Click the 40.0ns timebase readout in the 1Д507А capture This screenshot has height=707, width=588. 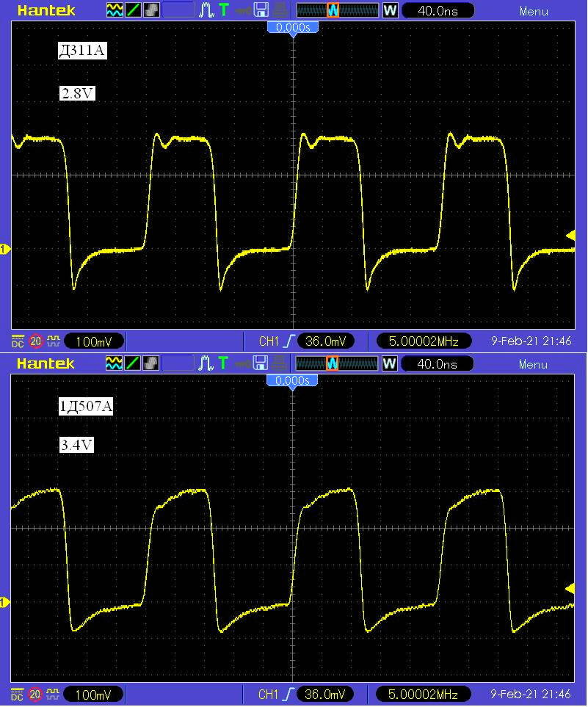438,363
